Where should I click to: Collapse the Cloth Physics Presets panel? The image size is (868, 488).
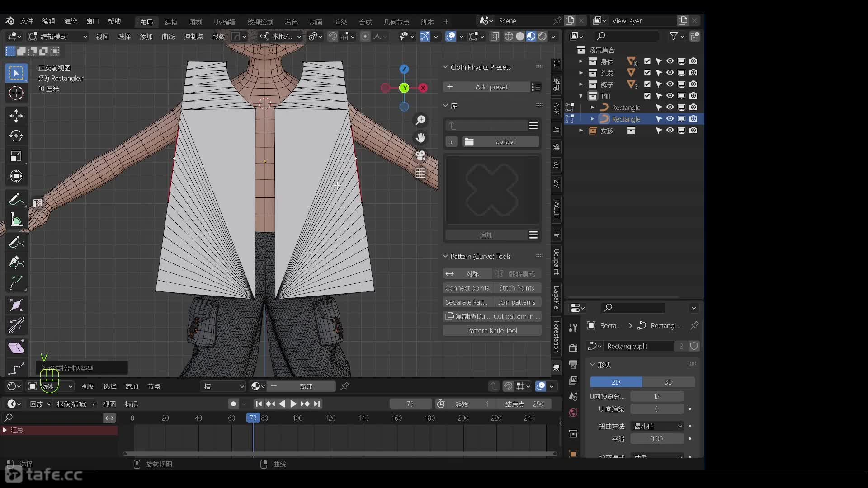445,67
